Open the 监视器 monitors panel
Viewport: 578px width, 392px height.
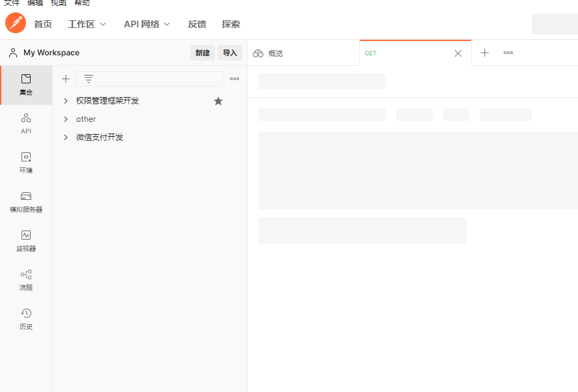[26, 241]
